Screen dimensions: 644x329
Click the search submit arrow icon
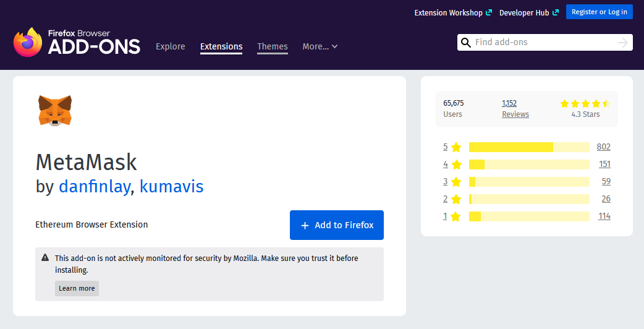(622, 42)
